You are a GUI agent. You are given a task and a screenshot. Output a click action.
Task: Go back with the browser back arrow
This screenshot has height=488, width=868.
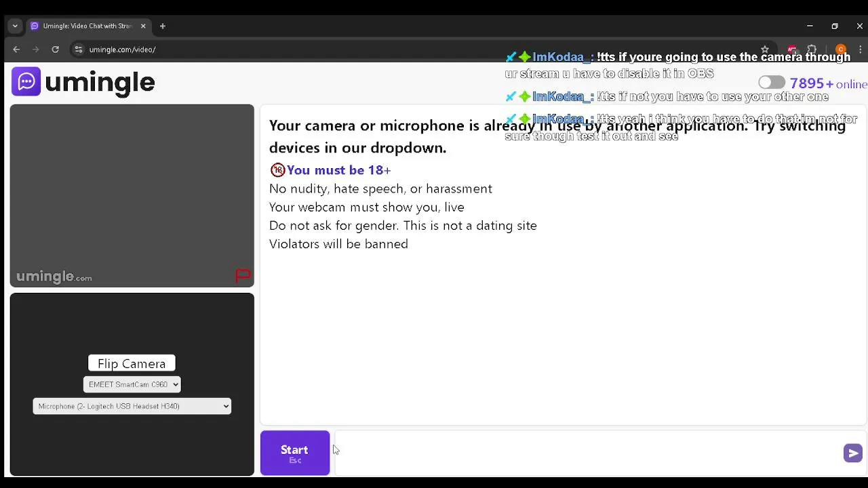pos(16,49)
